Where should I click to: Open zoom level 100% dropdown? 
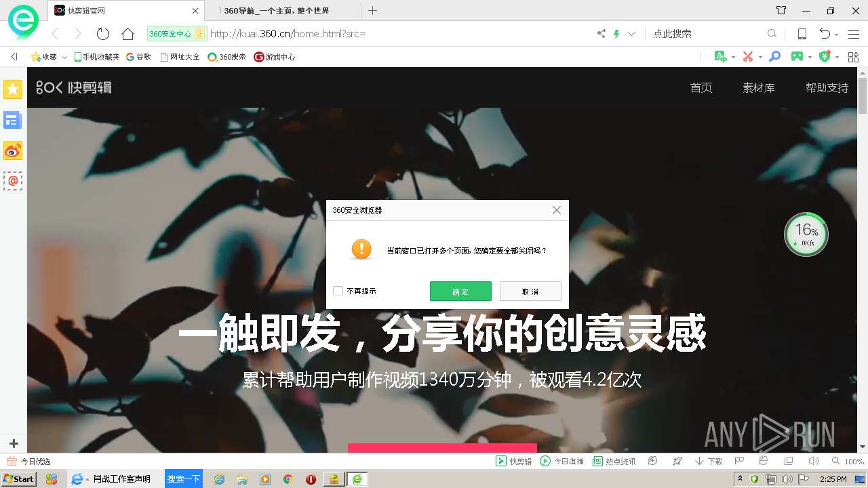point(848,461)
